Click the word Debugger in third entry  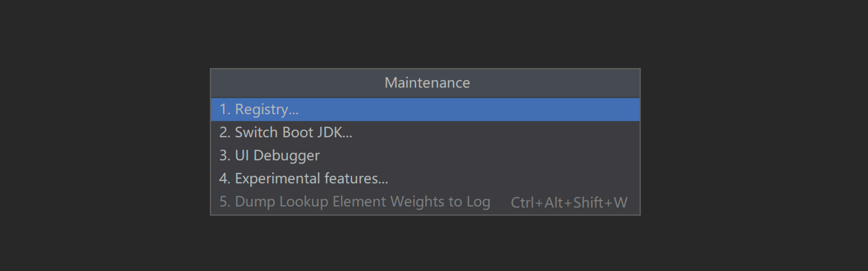tap(286, 156)
